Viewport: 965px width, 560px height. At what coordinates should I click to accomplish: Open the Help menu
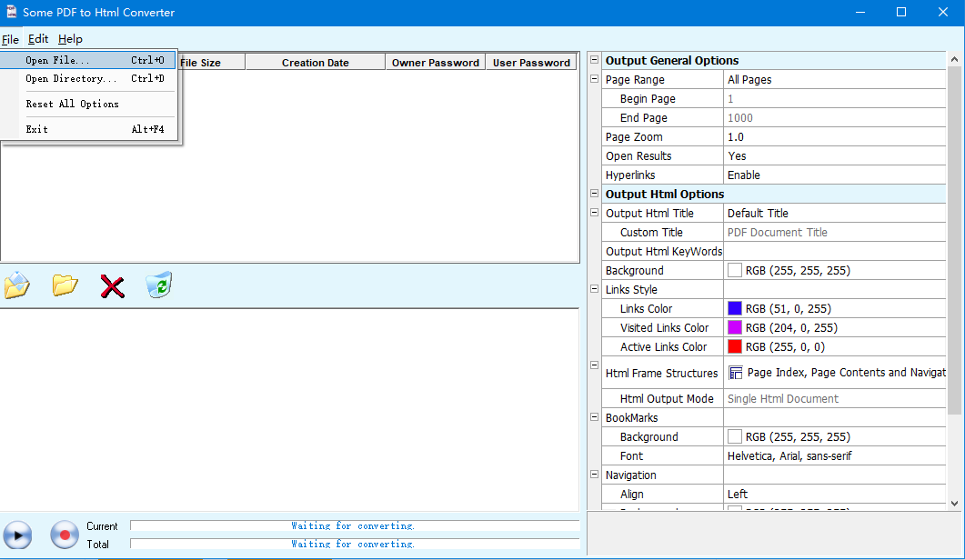(70, 39)
